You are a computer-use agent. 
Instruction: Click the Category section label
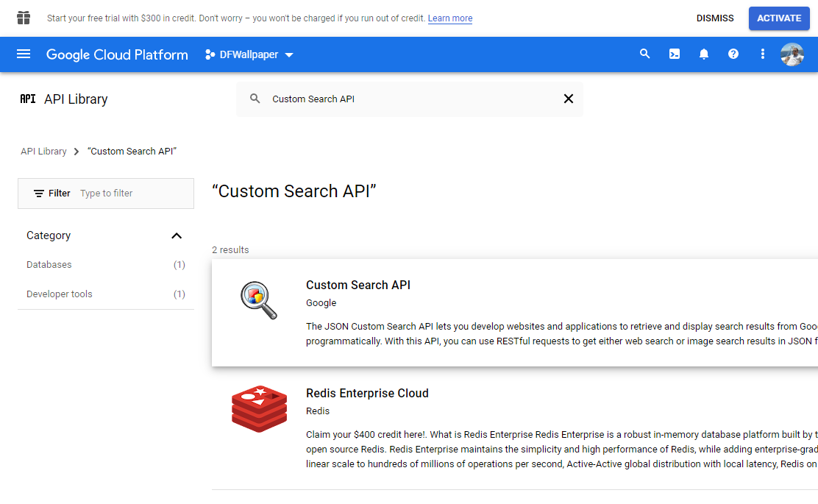49,236
